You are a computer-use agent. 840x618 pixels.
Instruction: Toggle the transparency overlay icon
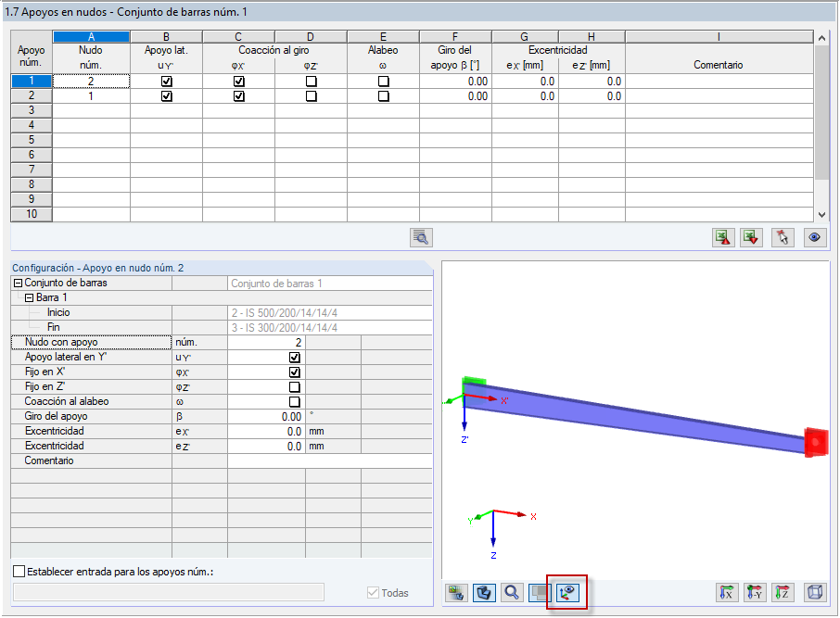pyautogui.click(x=540, y=593)
